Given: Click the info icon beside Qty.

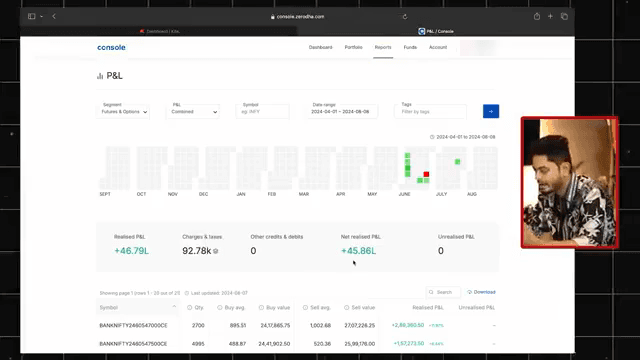Looking at the screenshot, I should 189,307.
